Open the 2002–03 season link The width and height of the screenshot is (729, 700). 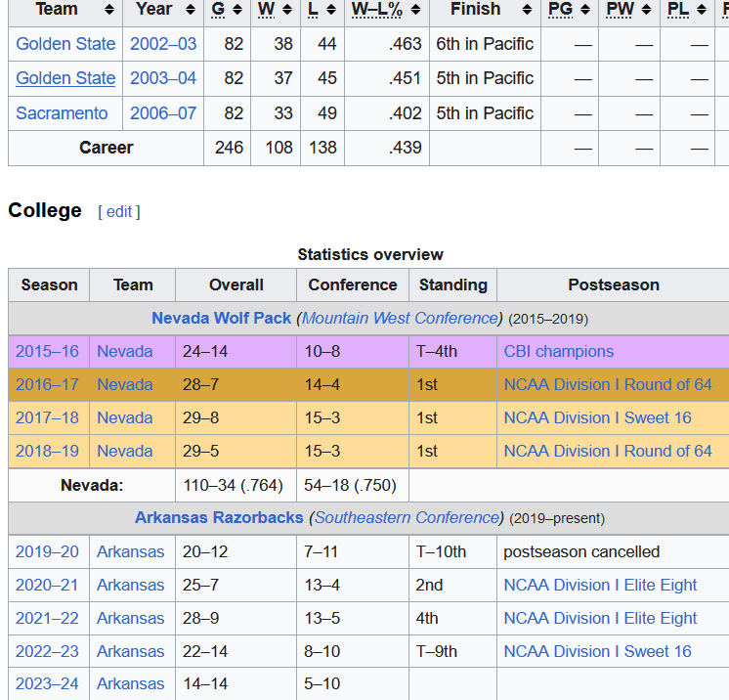[163, 44]
